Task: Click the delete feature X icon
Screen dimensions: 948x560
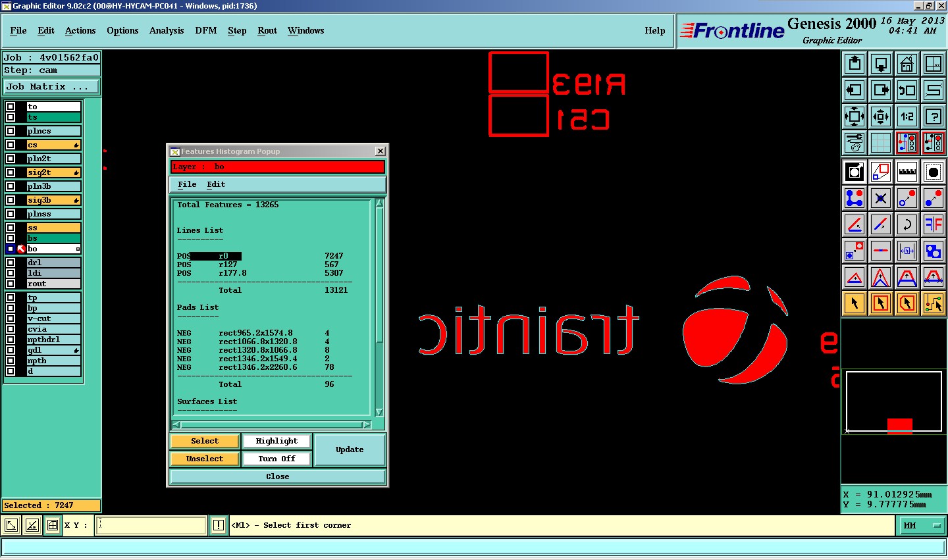Action: point(881,197)
